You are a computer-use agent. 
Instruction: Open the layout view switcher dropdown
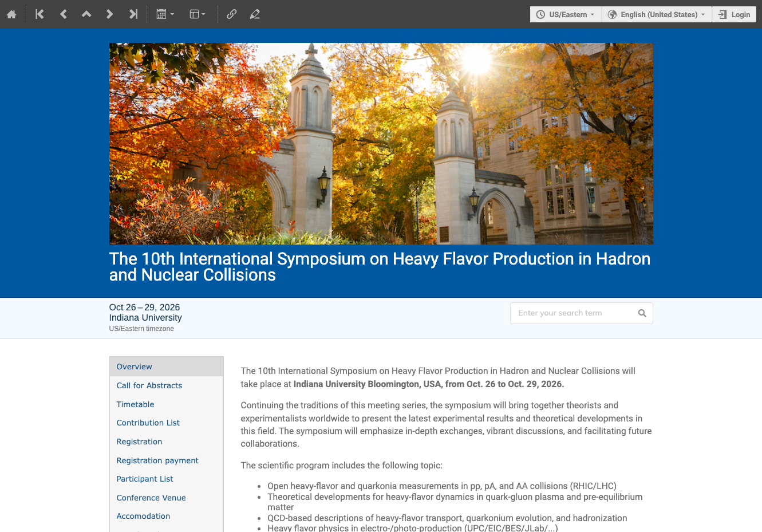point(198,14)
